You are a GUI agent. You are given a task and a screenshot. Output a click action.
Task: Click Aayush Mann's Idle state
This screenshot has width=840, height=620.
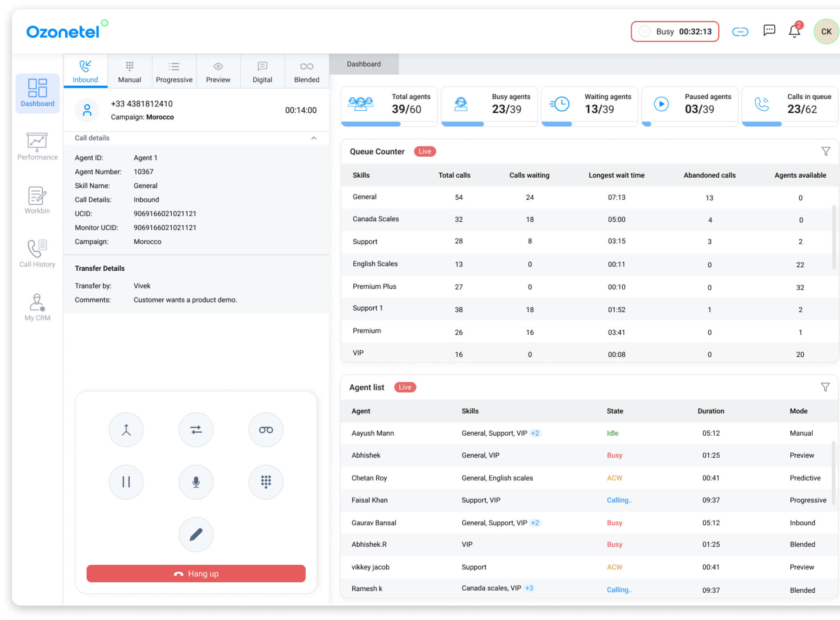coord(612,433)
